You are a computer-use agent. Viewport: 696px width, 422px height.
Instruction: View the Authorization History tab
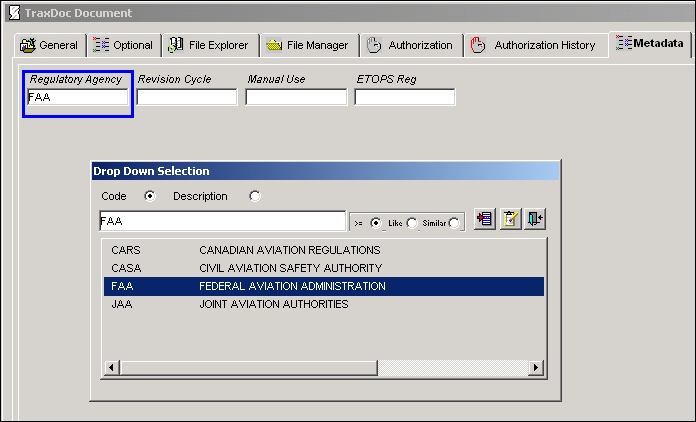click(x=535, y=45)
